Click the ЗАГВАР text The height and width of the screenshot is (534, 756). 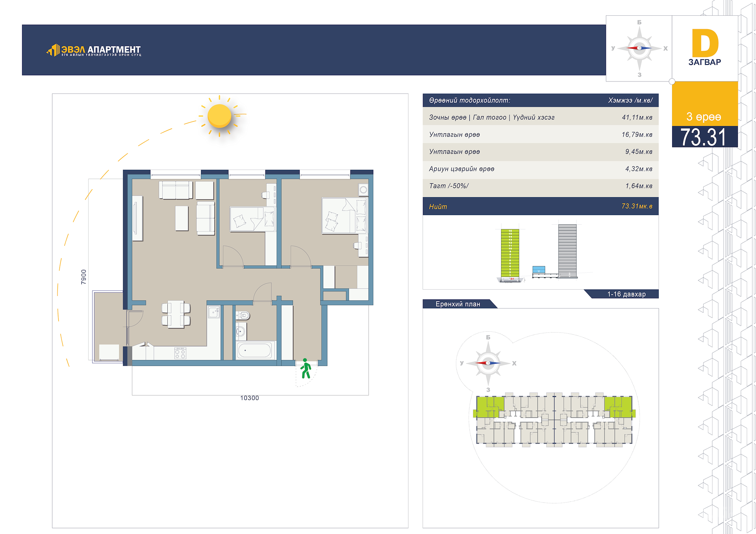point(704,62)
